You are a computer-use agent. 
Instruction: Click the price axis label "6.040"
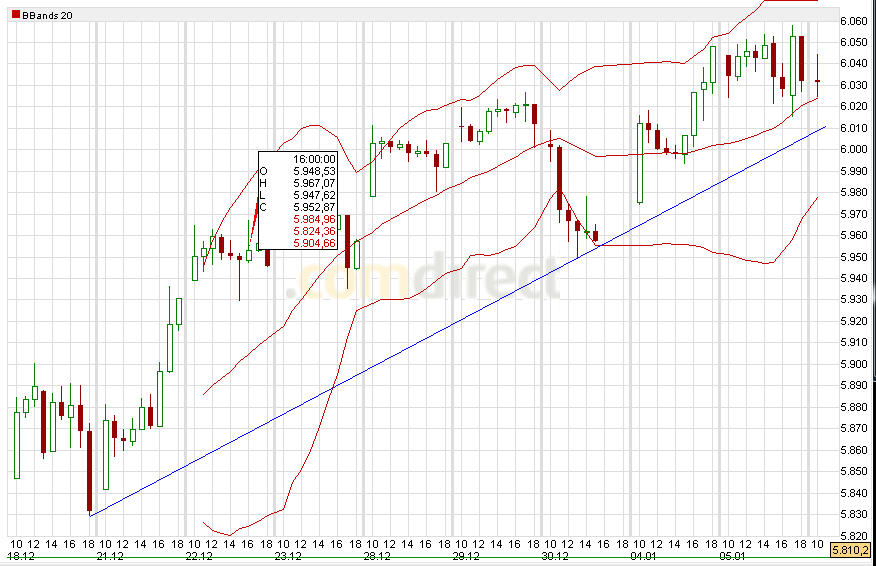[x=854, y=64]
